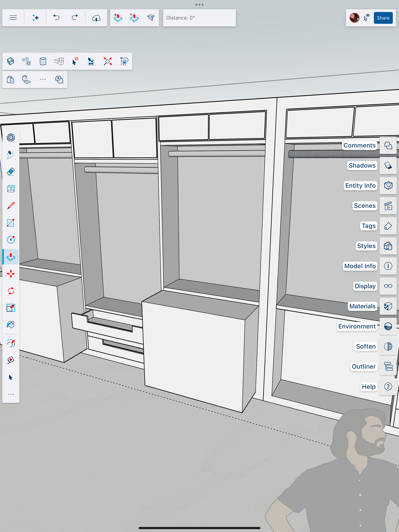
Task: Choose the Paint Bucket tool
Action: click(x=11, y=325)
